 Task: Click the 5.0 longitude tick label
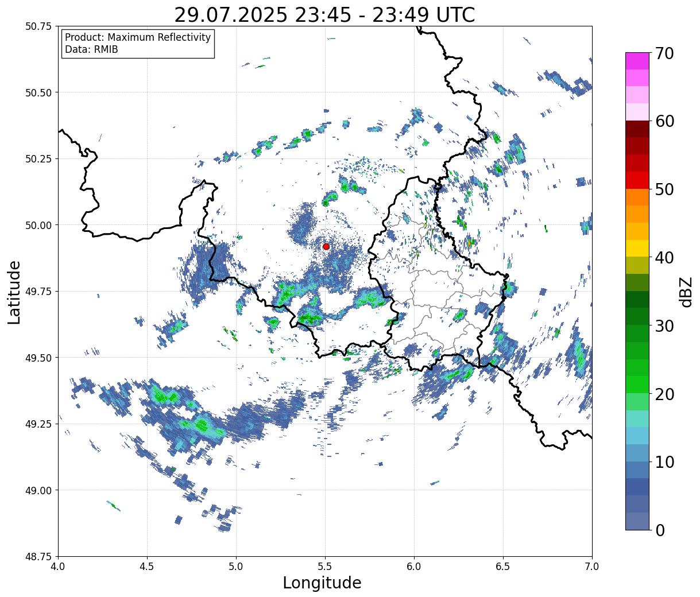(x=236, y=567)
